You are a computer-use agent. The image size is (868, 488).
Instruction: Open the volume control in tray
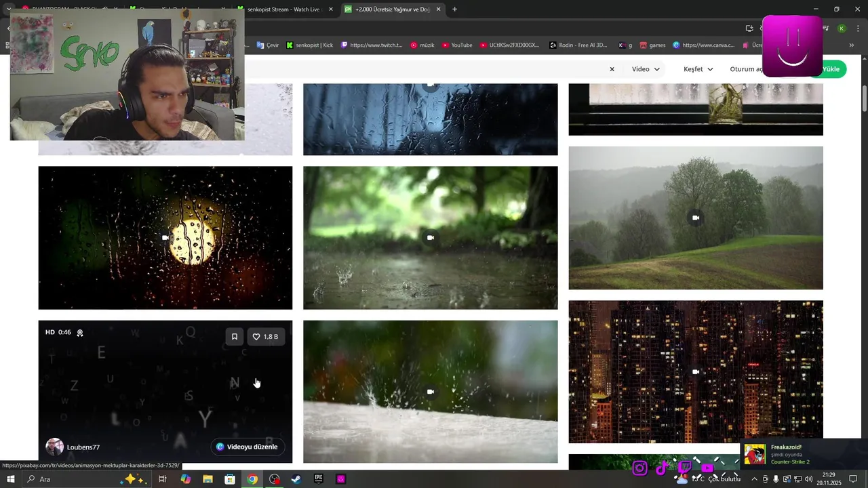[808, 479]
